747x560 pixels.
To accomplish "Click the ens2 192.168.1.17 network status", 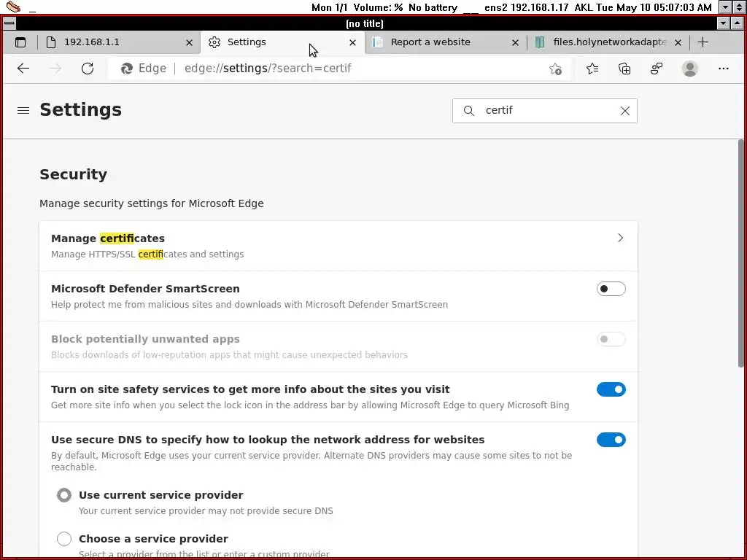I will click(x=527, y=7).
